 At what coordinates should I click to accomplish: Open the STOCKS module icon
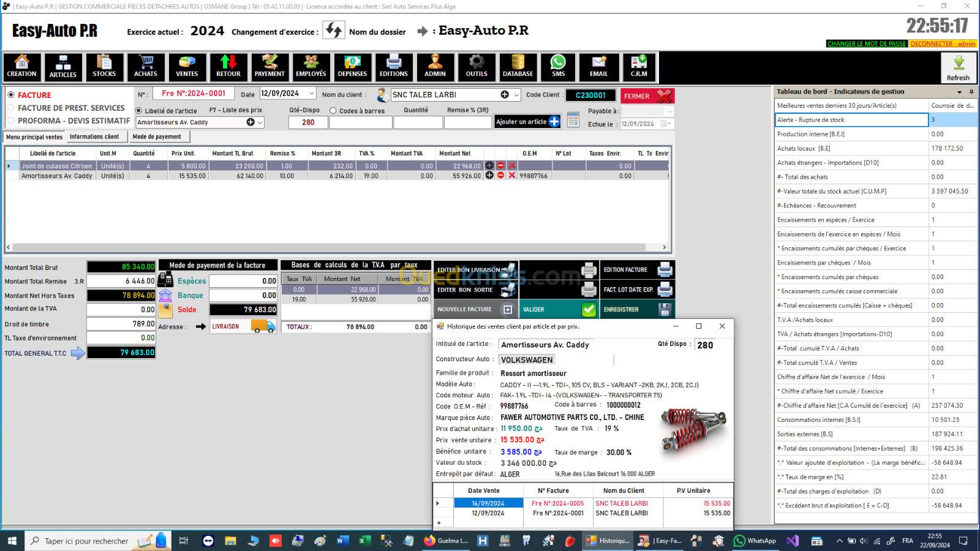104,67
